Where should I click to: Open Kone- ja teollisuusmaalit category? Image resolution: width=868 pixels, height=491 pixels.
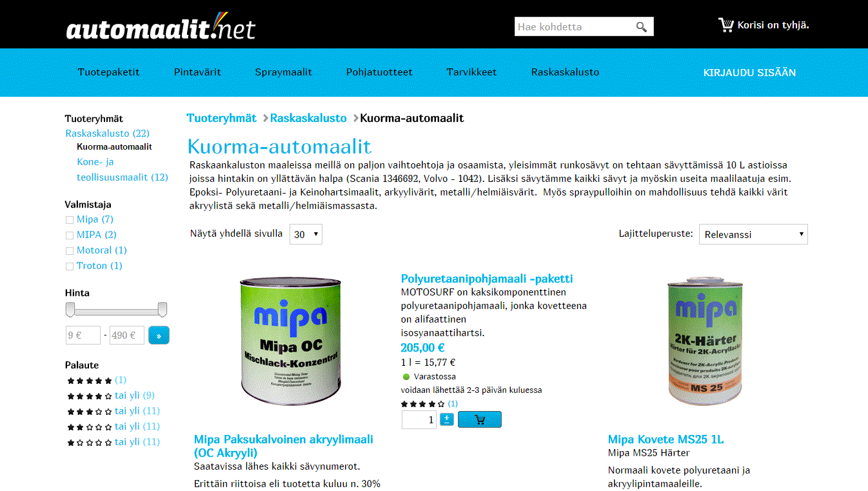point(123,170)
